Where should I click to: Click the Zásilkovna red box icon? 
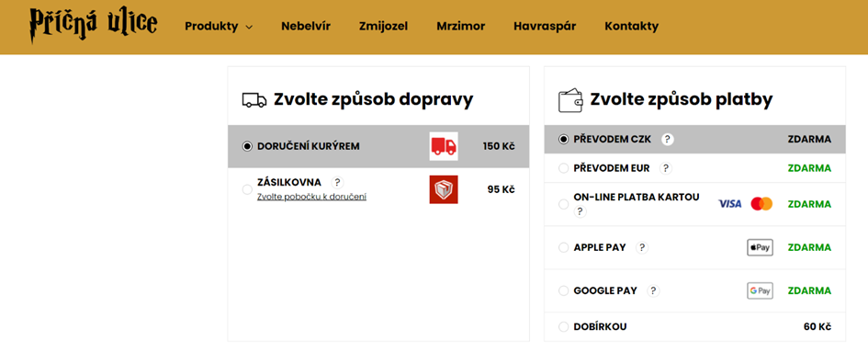444,189
